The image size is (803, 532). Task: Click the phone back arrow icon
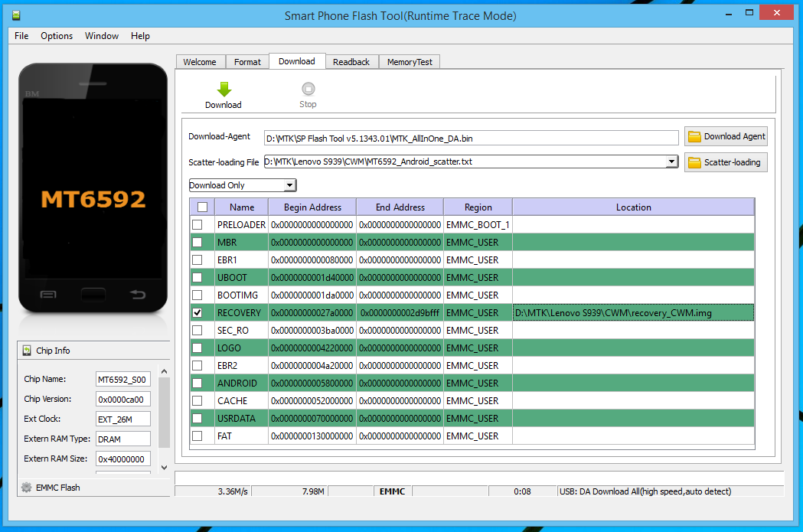(138, 295)
